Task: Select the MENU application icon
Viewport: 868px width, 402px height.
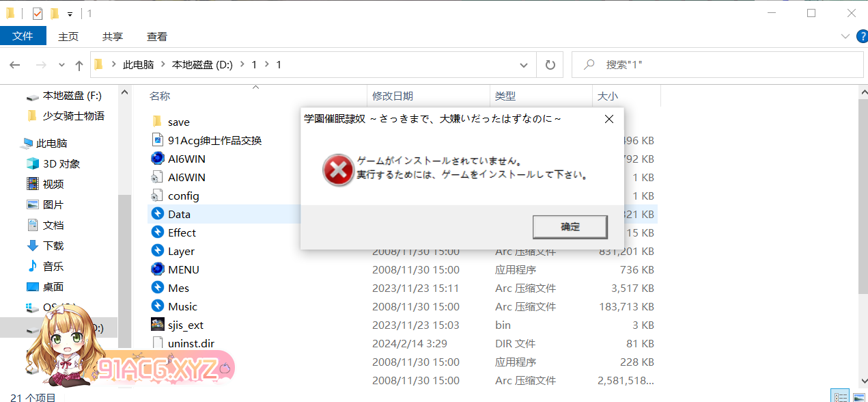Action: 158,269
